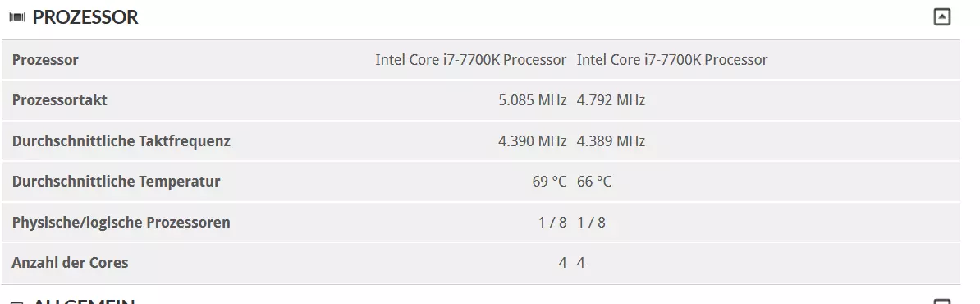Select first Intel Core i7-7700K Processor entry
The height and width of the screenshot is (304, 980).
point(470,60)
